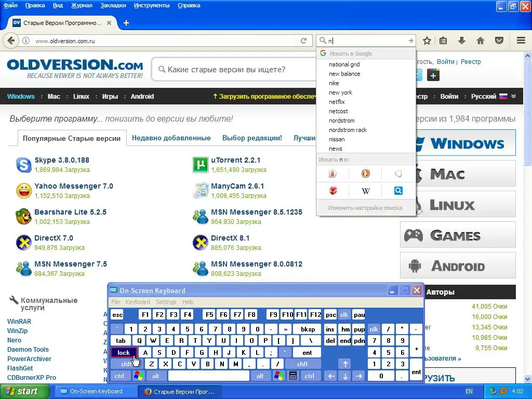This screenshot has height=399, width=532.
Task: Click the WinRAR link
Action: (x=19, y=321)
